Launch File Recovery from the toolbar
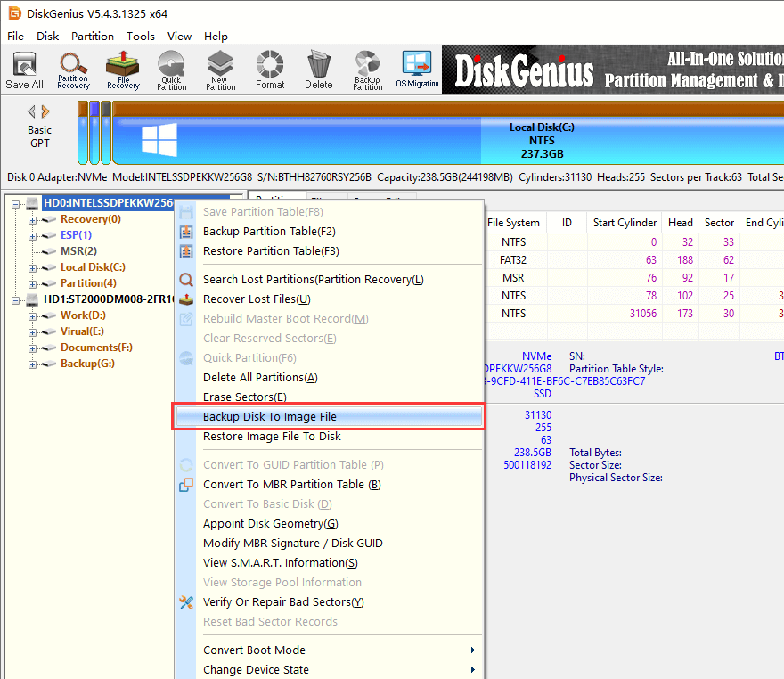The width and height of the screenshot is (784, 679). 123,70
